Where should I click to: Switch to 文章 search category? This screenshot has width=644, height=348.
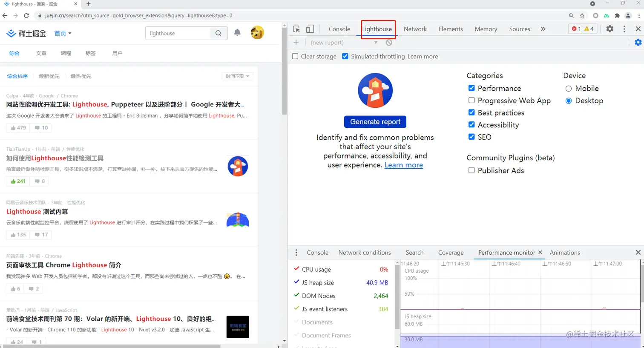tap(41, 53)
